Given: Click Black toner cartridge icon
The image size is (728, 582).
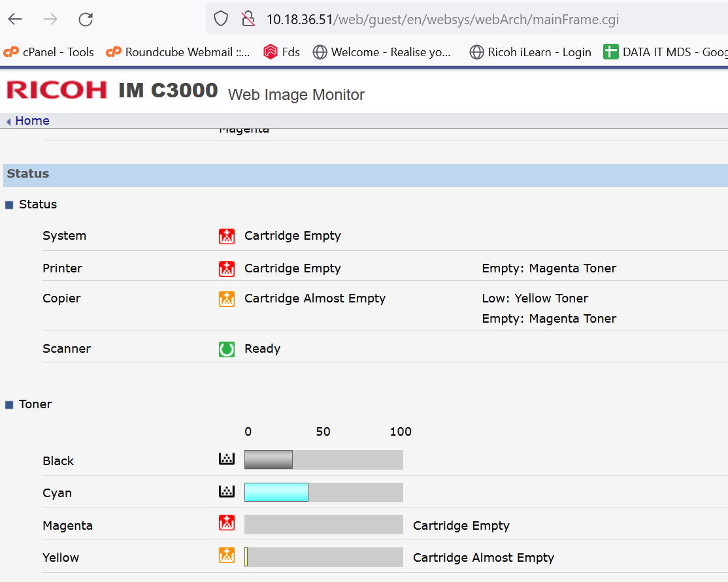Looking at the screenshot, I should pos(227,459).
